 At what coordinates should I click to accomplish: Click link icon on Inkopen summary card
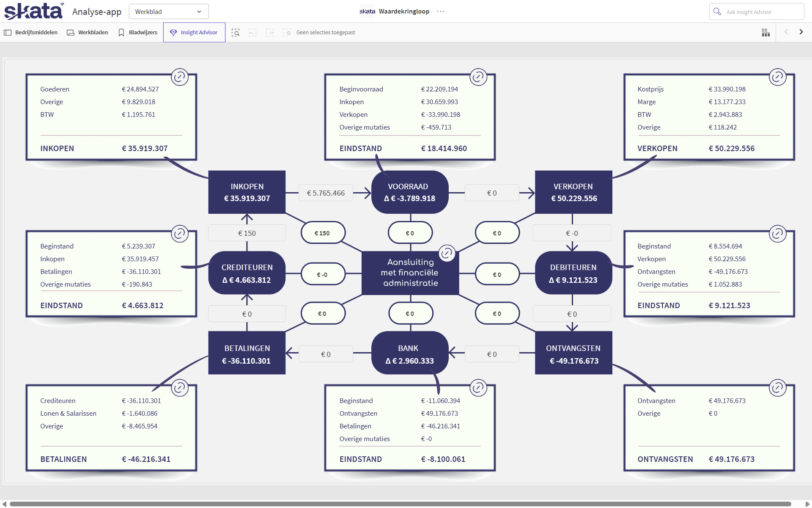180,77
